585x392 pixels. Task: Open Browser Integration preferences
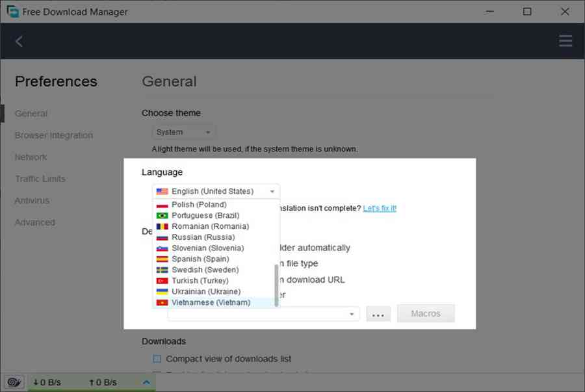[x=54, y=135]
